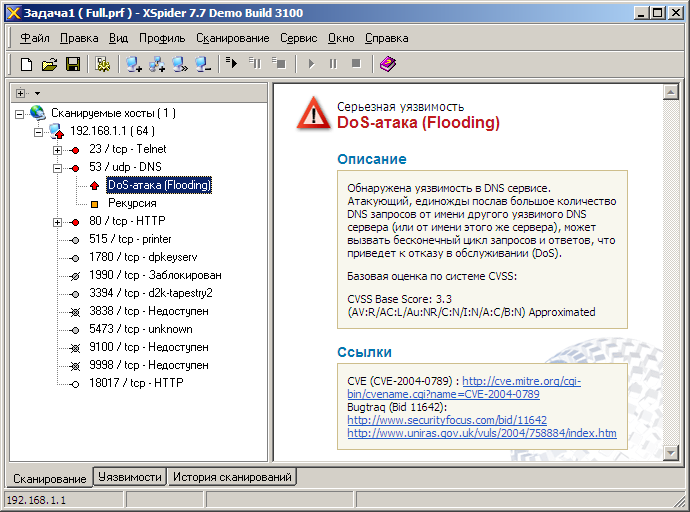Click the single pause scan icon
The image size is (690, 512).
click(x=333, y=64)
